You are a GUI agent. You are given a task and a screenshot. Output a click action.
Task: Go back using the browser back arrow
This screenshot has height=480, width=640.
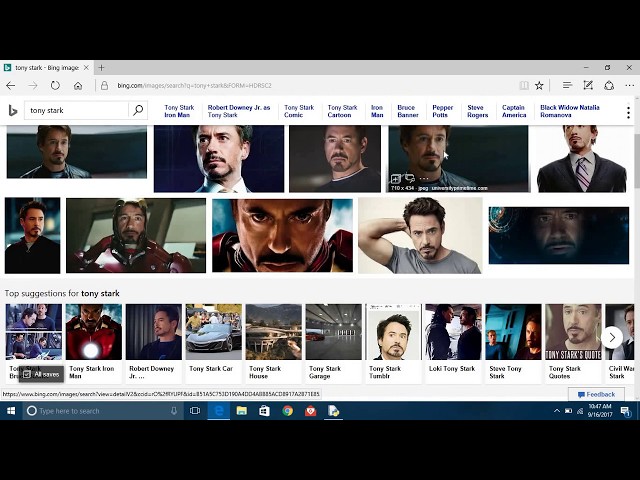point(11,85)
